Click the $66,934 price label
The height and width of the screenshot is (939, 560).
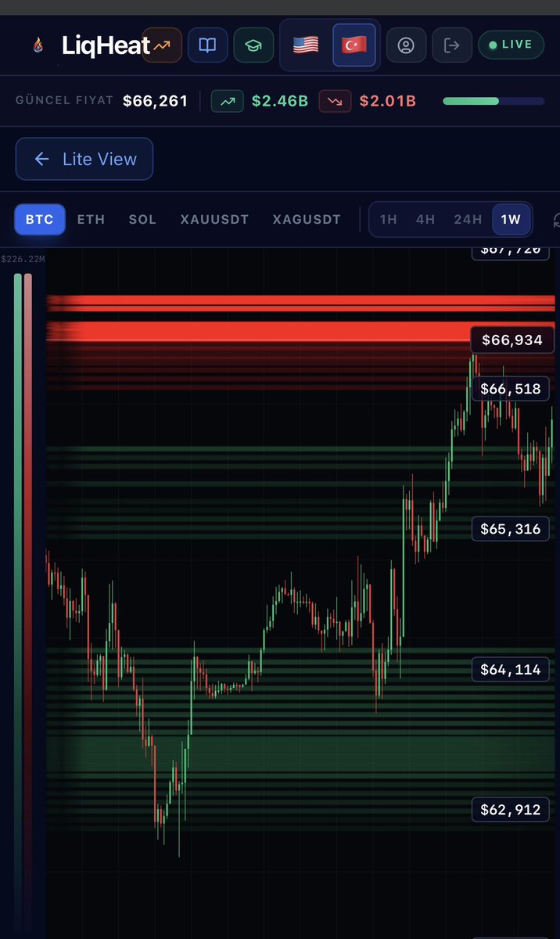coord(512,340)
